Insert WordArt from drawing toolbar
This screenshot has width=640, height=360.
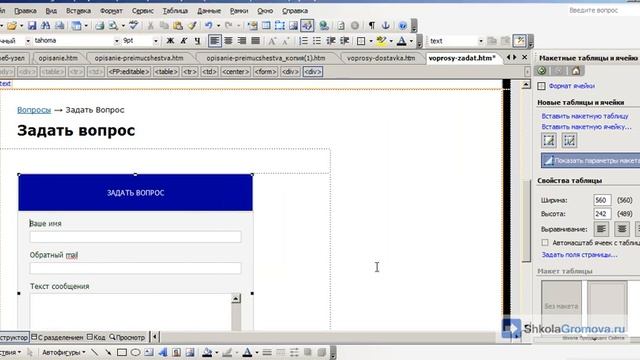tap(162, 352)
